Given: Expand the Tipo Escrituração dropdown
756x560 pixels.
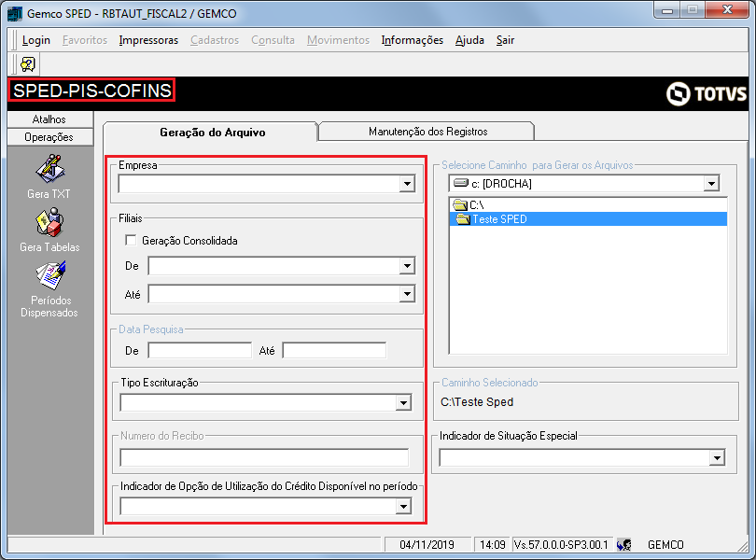Looking at the screenshot, I should click(403, 403).
